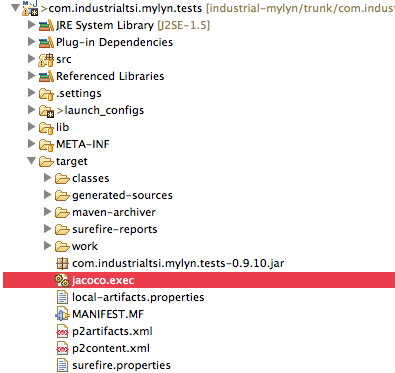The width and height of the screenshot is (395, 373).
Task: Select Plug-in Dependencies entry
Action: click(x=114, y=42)
